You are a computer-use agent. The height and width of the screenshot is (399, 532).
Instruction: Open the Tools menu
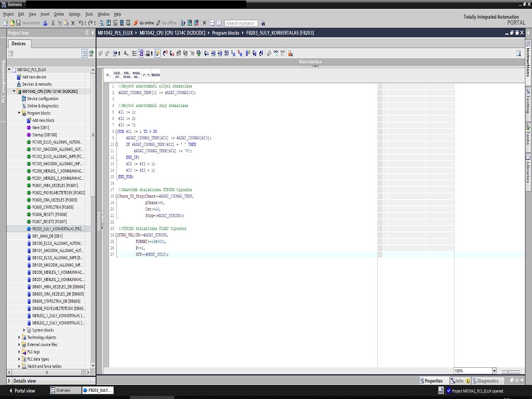click(x=89, y=14)
